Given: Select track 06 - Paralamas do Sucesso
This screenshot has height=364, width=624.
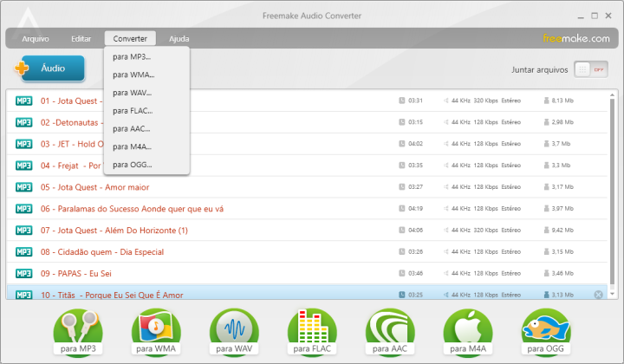Looking at the screenshot, I should tap(307, 209).
